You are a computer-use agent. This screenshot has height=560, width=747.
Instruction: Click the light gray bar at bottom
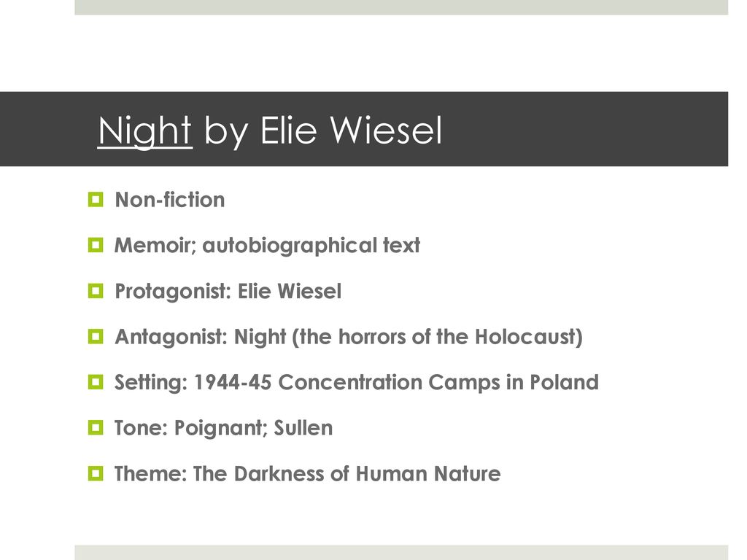401,553
